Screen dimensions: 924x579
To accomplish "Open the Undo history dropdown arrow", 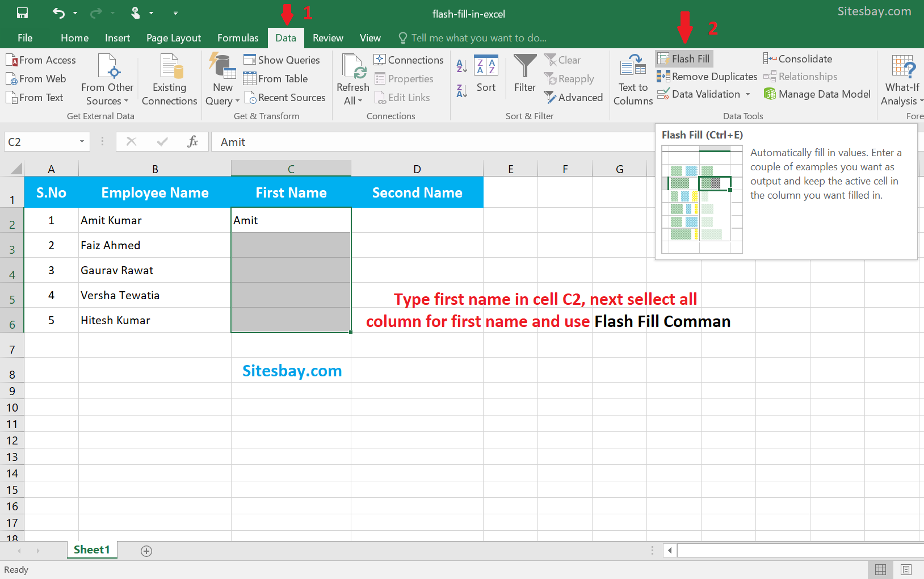I will (75, 13).
